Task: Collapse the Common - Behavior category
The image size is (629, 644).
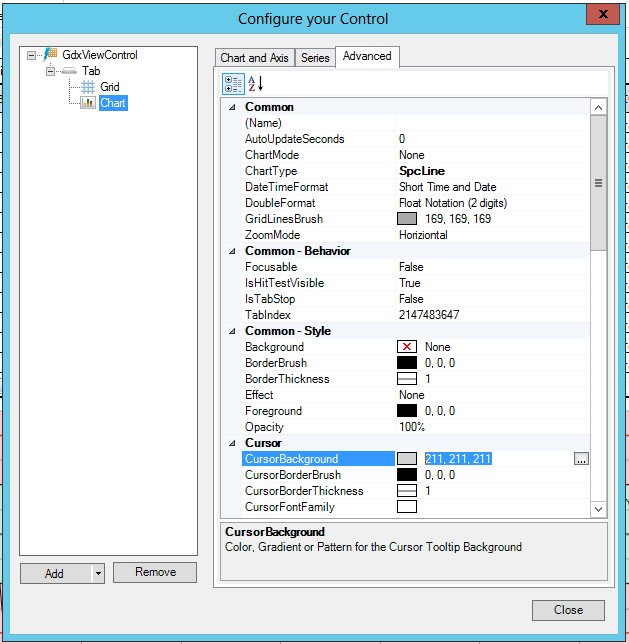Action: (x=233, y=251)
